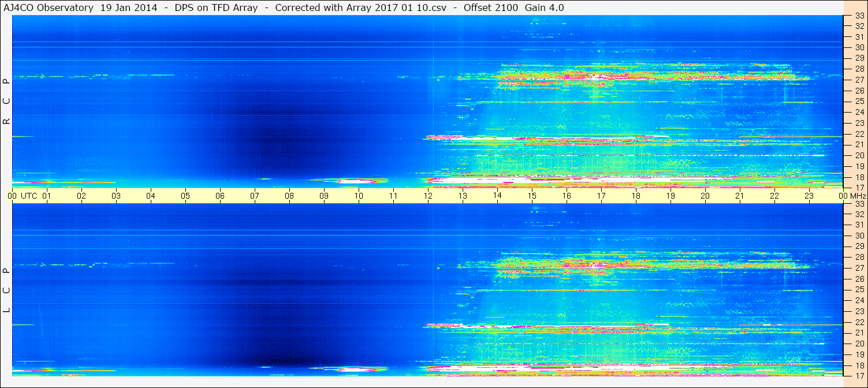Click the "00 MHz" label at axis end
The width and height of the screenshot is (868, 388).
tap(852, 196)
